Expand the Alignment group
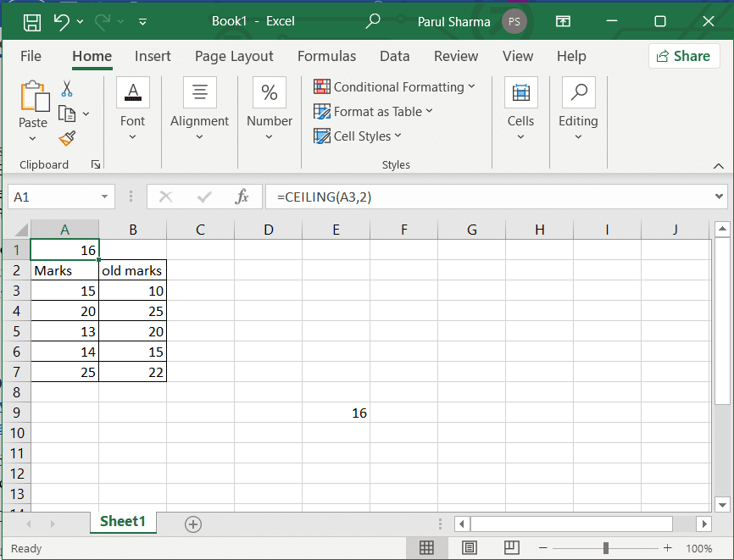The image size is (734, 560). click(x=199, y=109)
